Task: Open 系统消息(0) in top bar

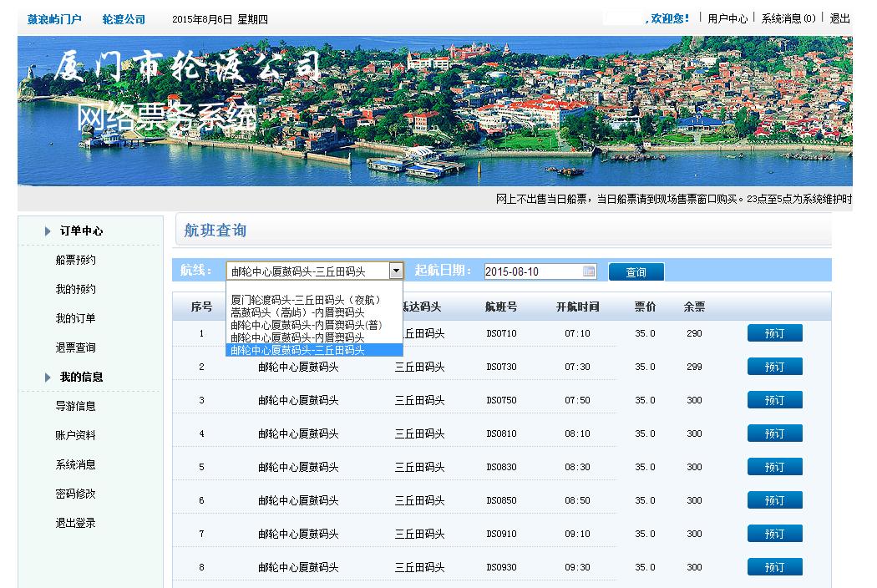Action: pyautogui.click(x=788, y=18)
